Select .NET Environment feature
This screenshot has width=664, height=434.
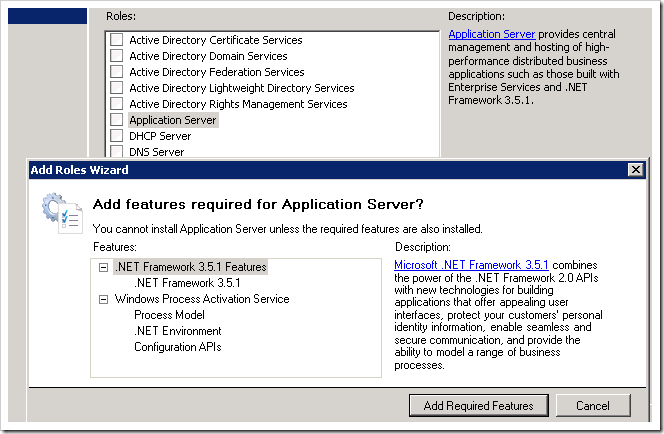pos(178,331)
